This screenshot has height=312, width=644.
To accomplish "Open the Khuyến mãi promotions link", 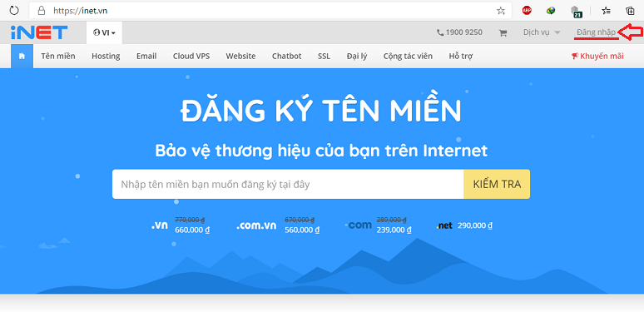I will (x=602, y=57).
